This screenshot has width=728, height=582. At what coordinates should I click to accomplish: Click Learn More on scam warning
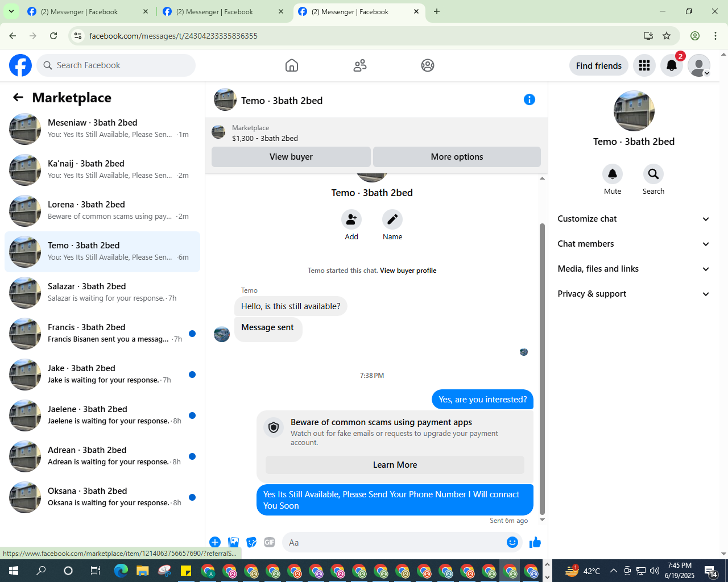click(395, 465)
